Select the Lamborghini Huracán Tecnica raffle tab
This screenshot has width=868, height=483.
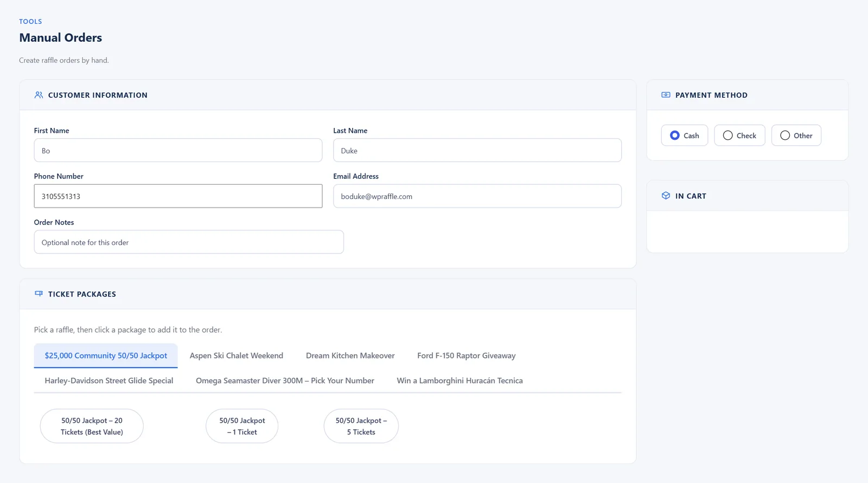click(x=460, y=381)
